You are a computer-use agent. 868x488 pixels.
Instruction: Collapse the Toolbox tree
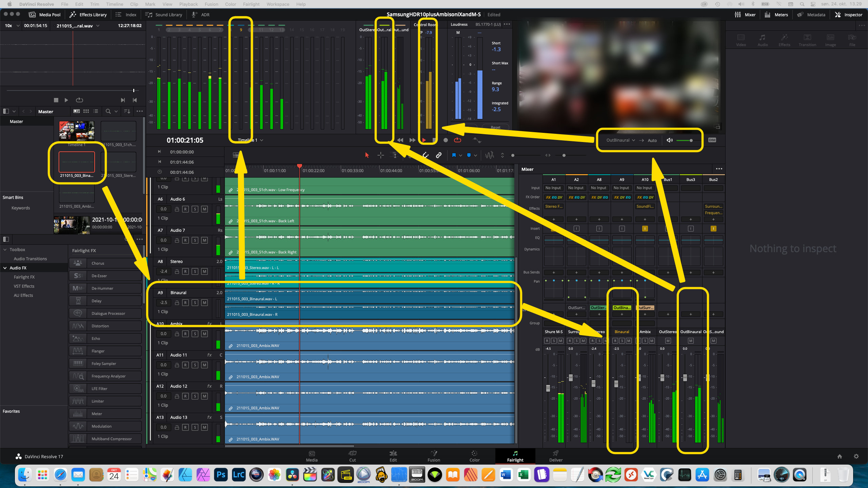click(5, 249)
